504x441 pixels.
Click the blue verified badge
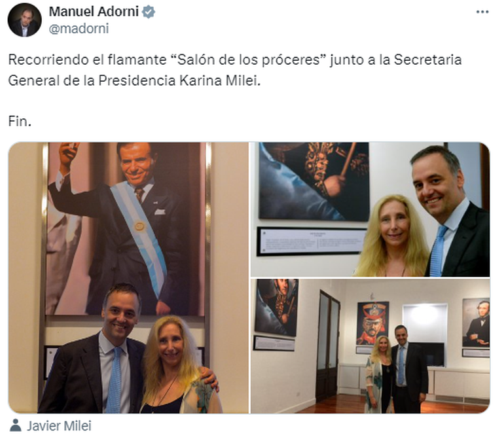pyautogui.click(x=149, y=12)
